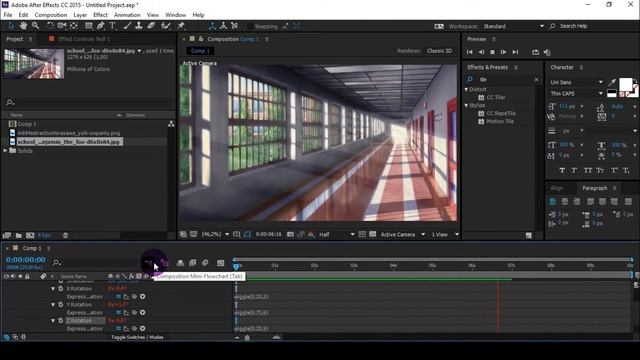The width and height of the screenshot is (640, 360).
Task: Collapse the Distort effects category
Action: pos(467,89)
